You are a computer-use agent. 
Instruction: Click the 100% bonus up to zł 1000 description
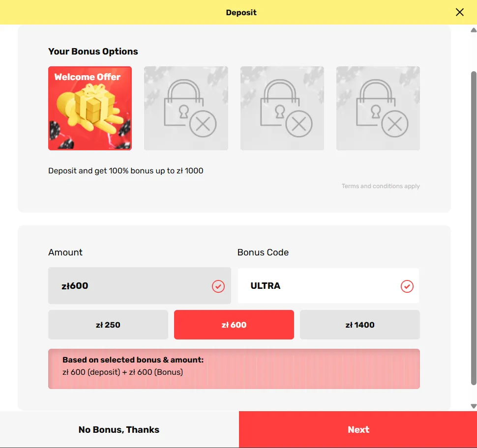coord(126,171)
